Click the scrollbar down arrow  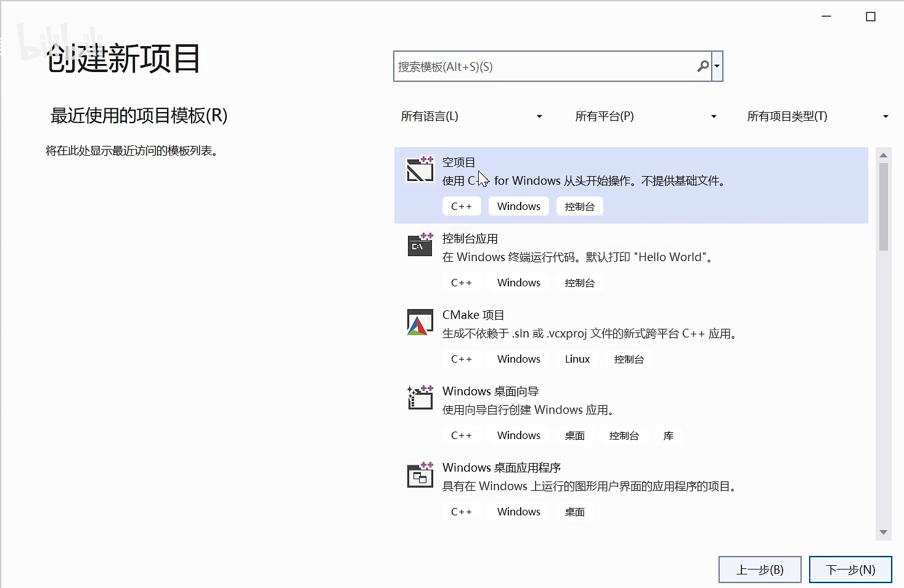(x=884, y=532)
